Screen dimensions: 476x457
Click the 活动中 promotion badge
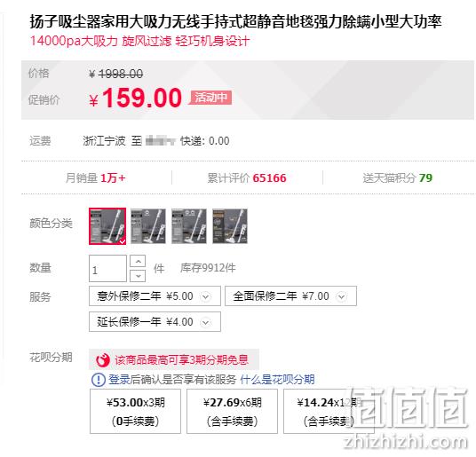click(x=210, y=98)
